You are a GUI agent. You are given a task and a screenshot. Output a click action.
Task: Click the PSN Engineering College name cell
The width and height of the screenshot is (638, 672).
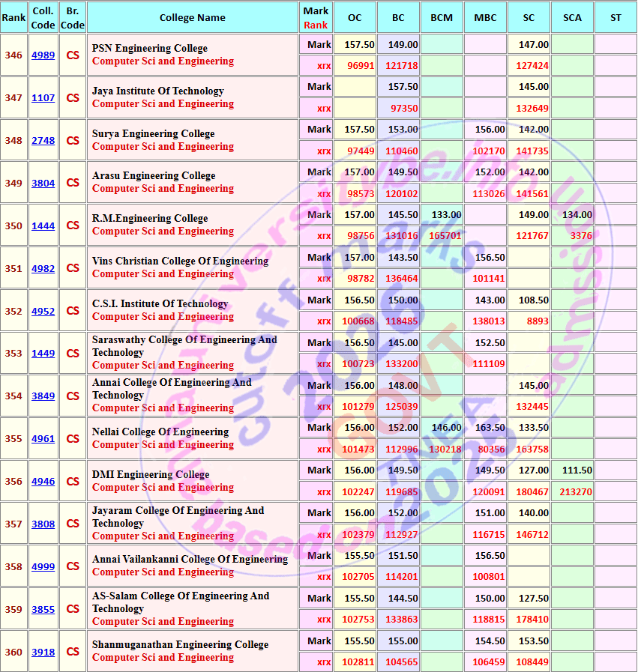193,55
